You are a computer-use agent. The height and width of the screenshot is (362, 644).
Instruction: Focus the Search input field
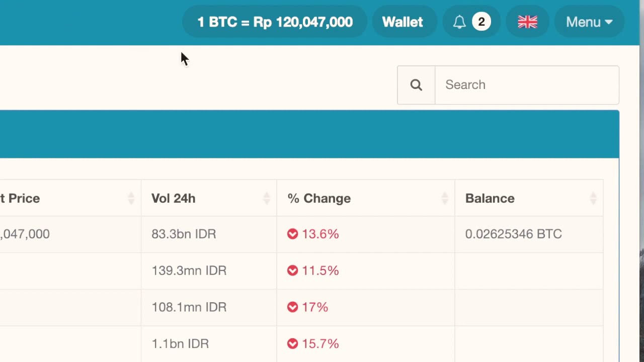click(527, 85)
